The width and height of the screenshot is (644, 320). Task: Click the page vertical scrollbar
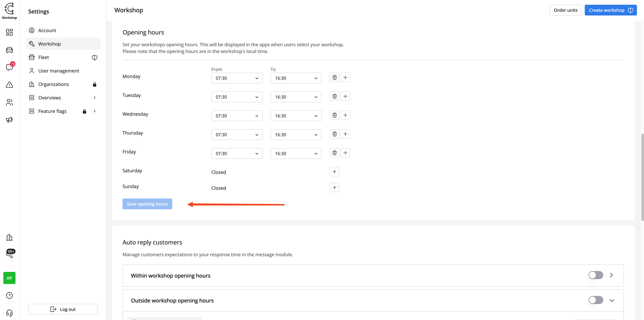coord(642,177)
